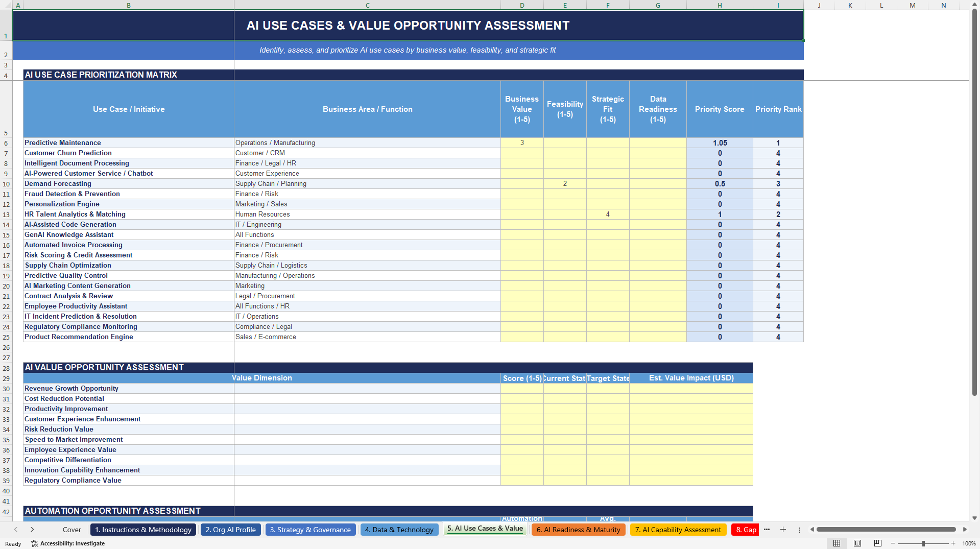Select column B header

pos(129,5)
